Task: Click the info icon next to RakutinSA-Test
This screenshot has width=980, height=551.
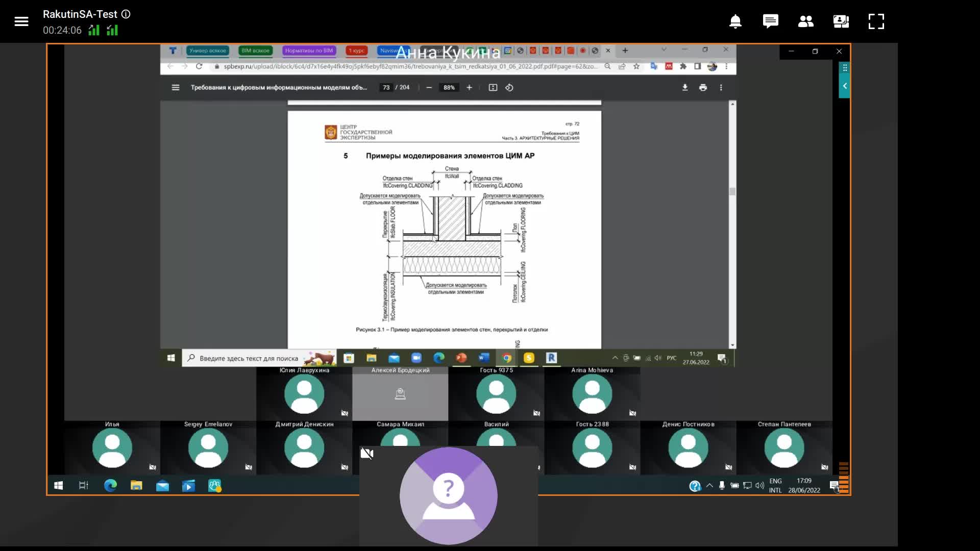Action: (x=126, y=14)
